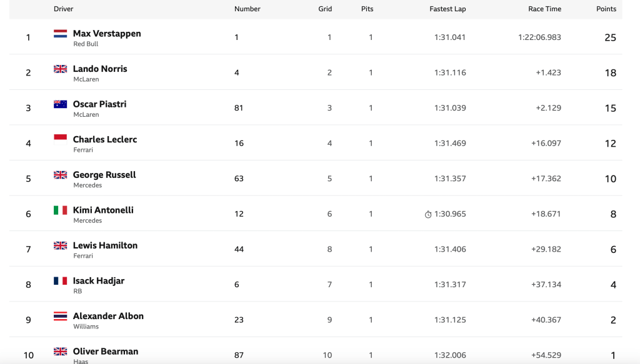Screen dimensions: 640x364
Task: Click the French flag next to Isack Hadjar
Action: point(60,281)
